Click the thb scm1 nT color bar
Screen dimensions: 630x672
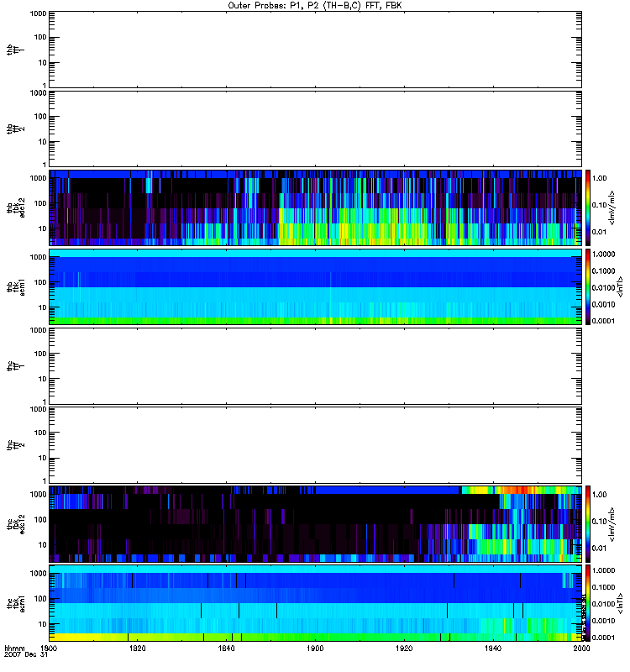pyautogui.click(x=588, y=286)
